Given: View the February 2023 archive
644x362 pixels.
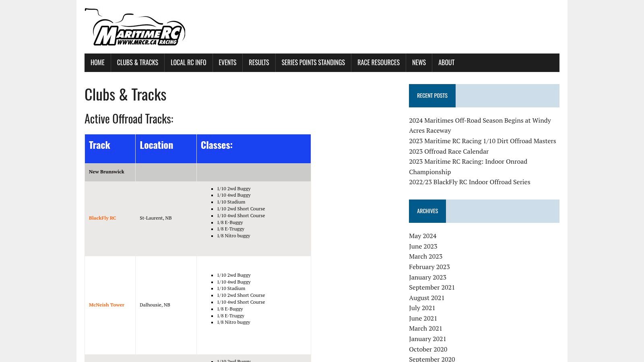Looking at the screenshot, I should point(429,267).
